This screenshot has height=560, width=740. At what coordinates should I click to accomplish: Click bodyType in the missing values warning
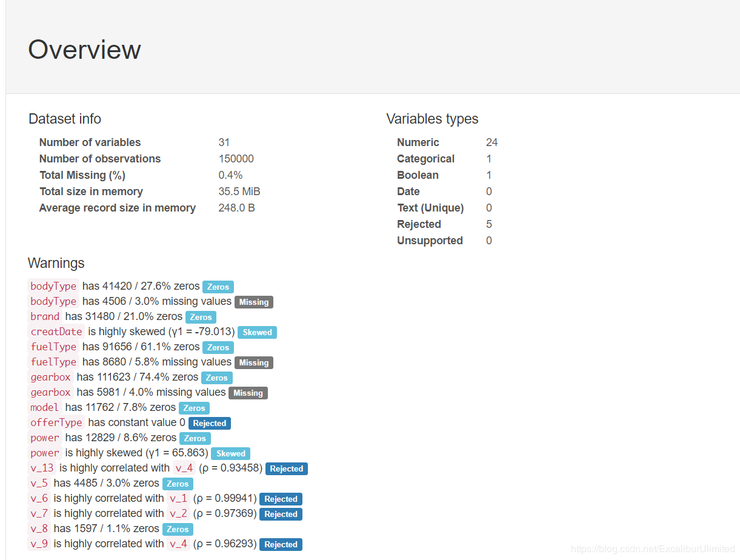tap(53, 301)
